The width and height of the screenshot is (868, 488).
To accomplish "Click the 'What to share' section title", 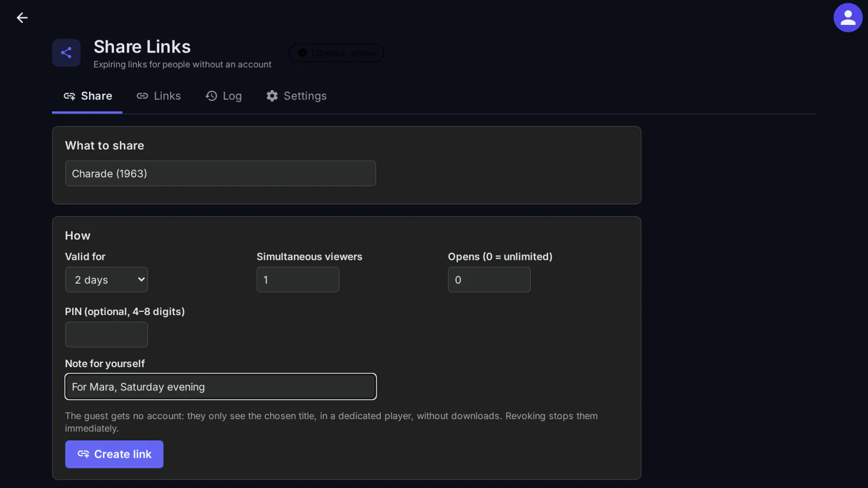I will [105, 145].
